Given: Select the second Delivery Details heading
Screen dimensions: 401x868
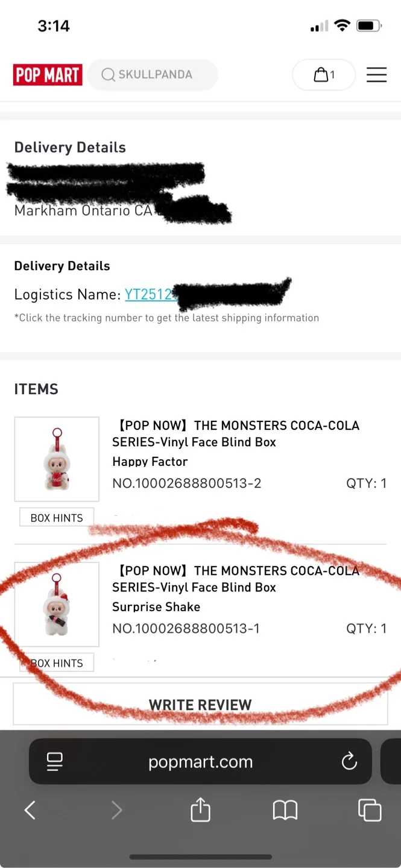Looking at the screenshot, I should coord(62,265).
